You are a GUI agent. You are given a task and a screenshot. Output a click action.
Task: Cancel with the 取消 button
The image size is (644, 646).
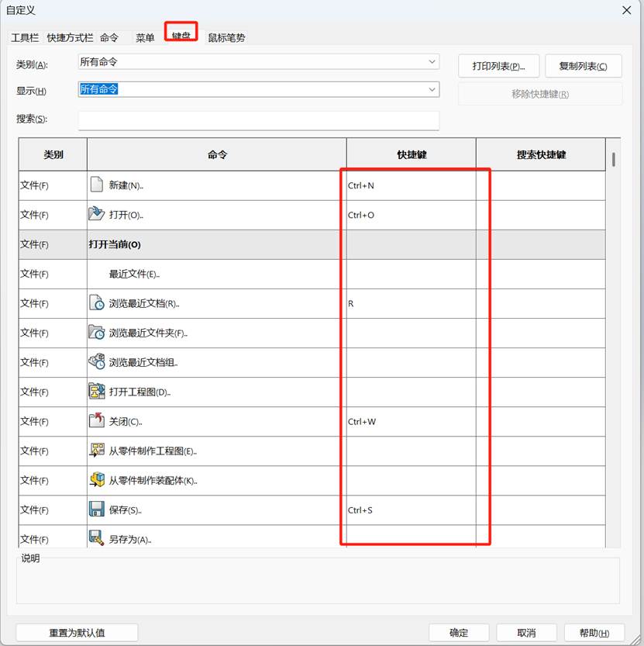(526, 632)
